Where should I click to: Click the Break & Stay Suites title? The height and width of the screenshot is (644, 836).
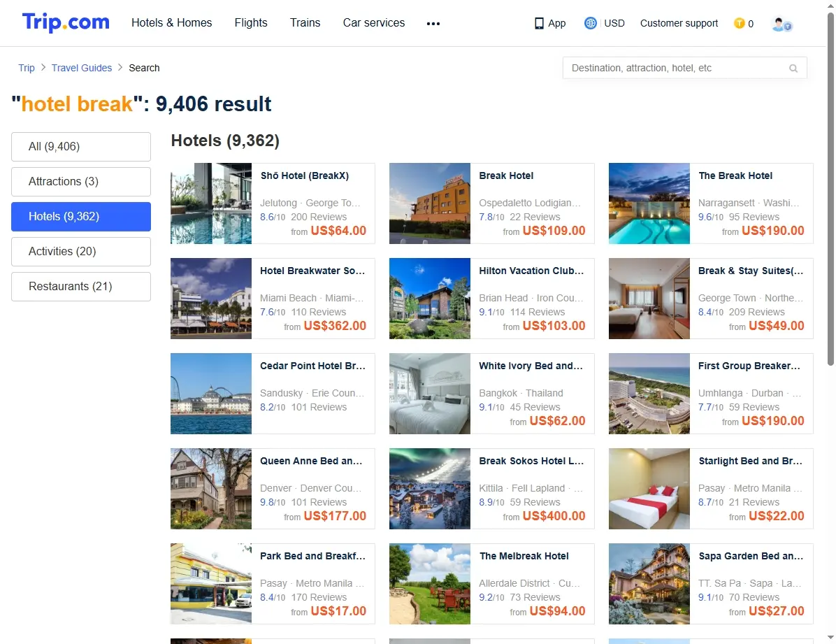(751, 271)
